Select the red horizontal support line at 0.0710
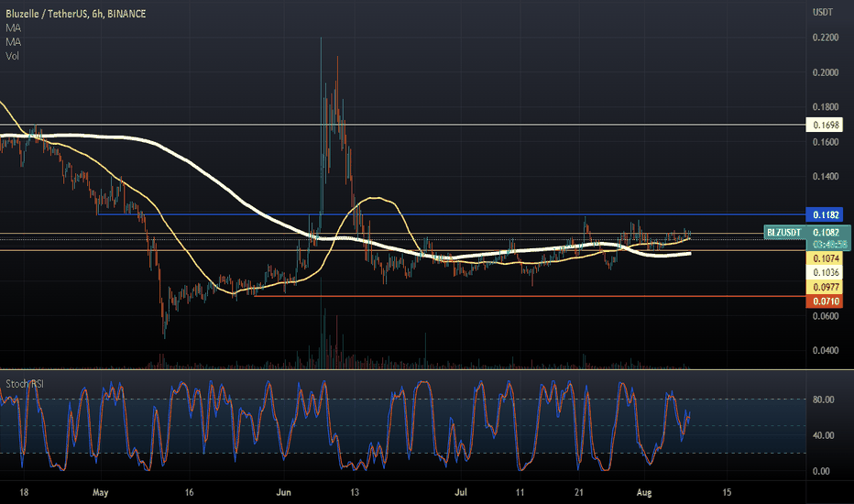854x504 pixels. pyautogui.click(x=530, y=296)
